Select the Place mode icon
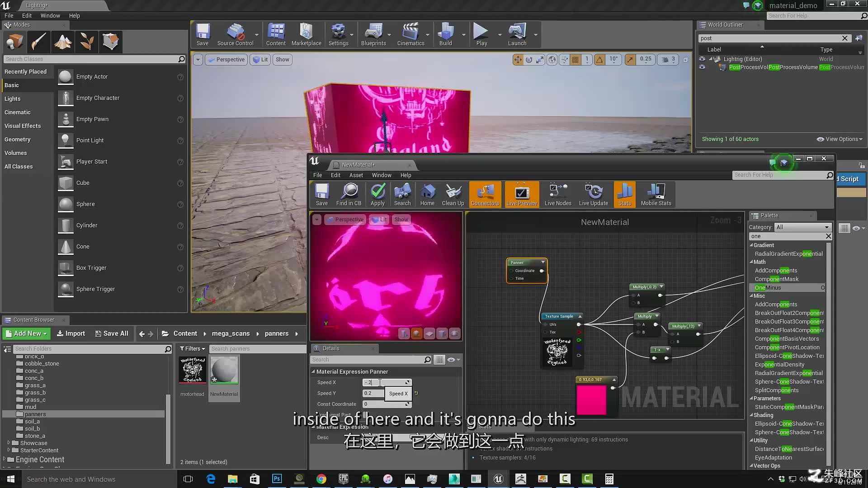Screen dimensions: 868x488 tap(14, 42)
